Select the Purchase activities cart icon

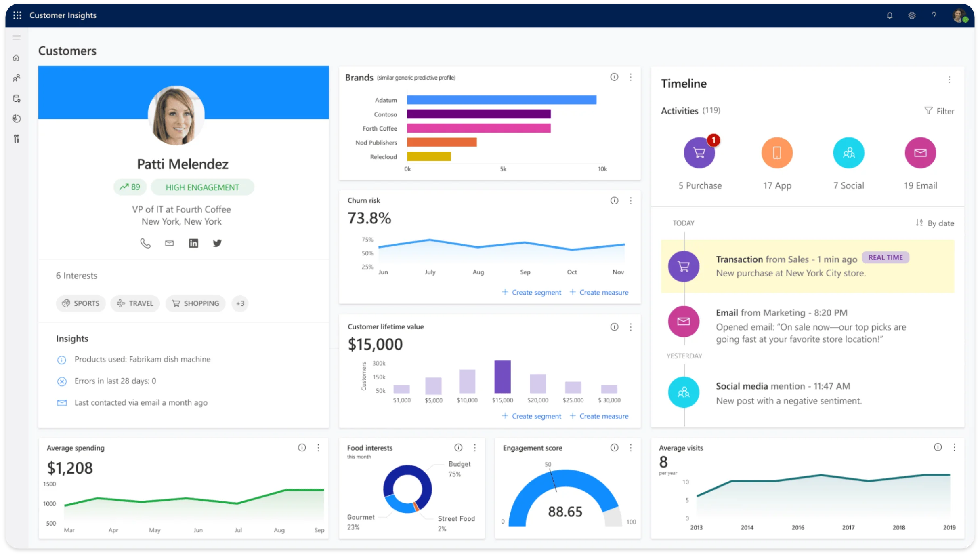pos(699,153)
